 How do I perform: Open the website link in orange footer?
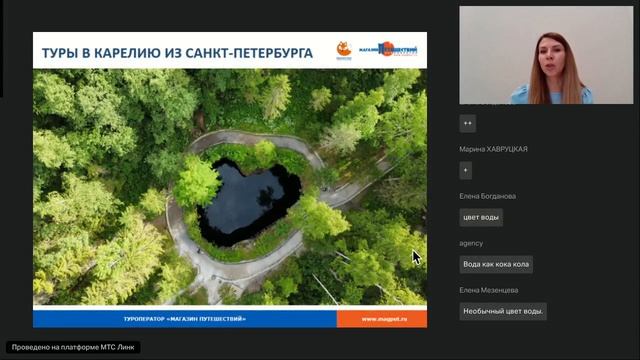click(x=384, y=319)
